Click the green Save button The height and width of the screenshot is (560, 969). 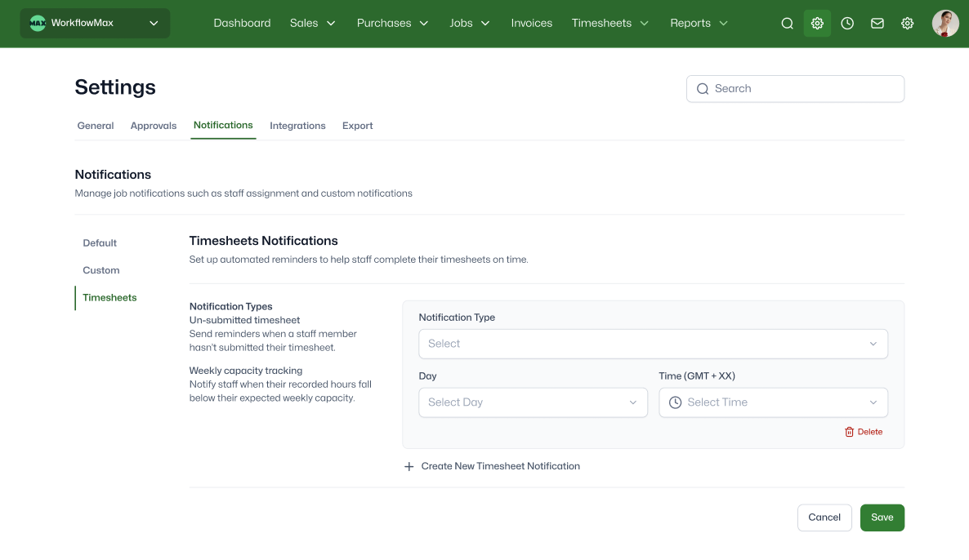coord(882,518)
